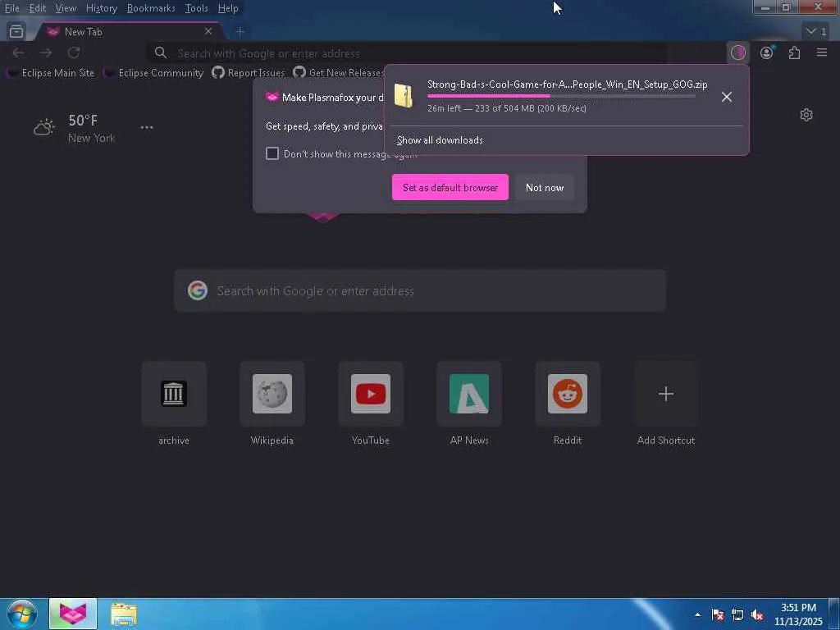Click the zip file icon in downloads

[404, 96]
